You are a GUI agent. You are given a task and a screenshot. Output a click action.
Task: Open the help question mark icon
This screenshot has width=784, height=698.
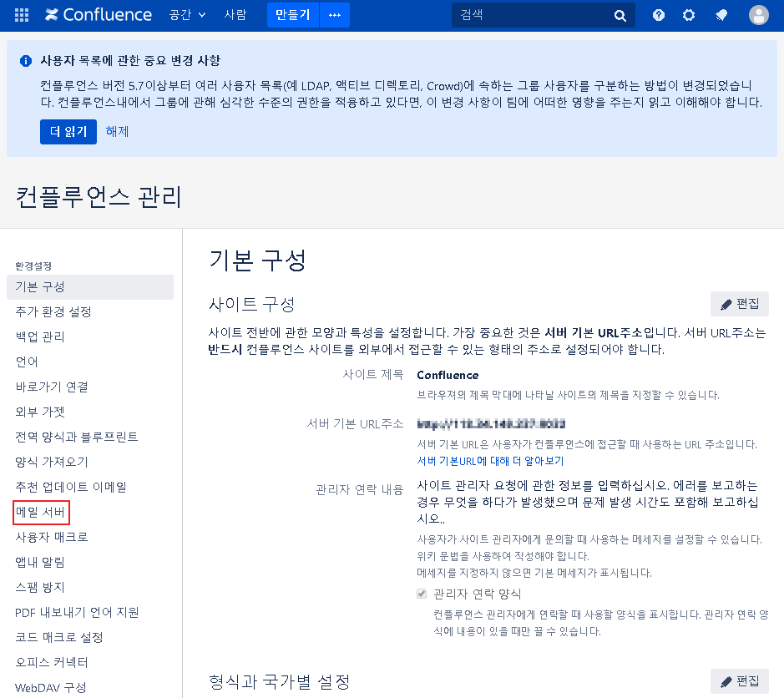pyautogui.click(x=659, y=15)
